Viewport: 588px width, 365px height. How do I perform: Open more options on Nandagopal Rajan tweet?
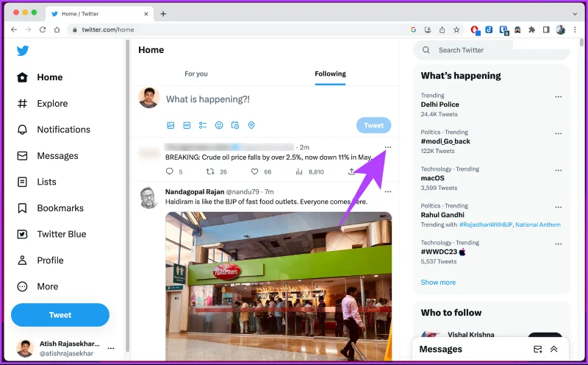pos(388,191)
